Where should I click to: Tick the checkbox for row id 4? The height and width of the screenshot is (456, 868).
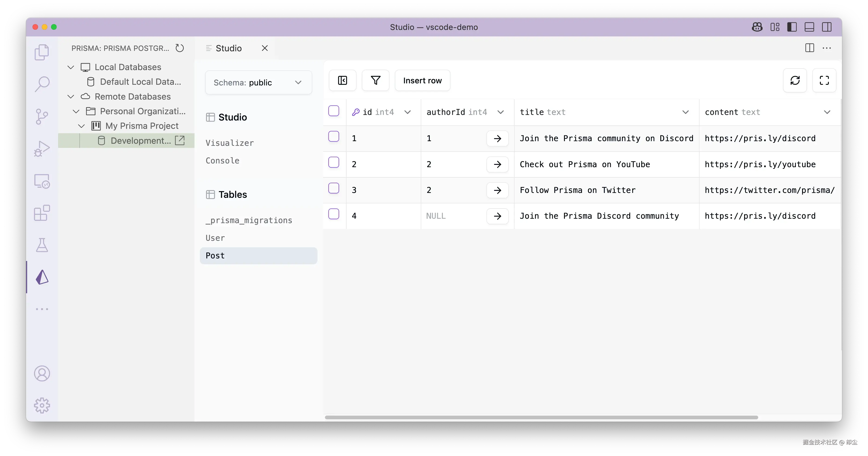[x=334, y=214]
